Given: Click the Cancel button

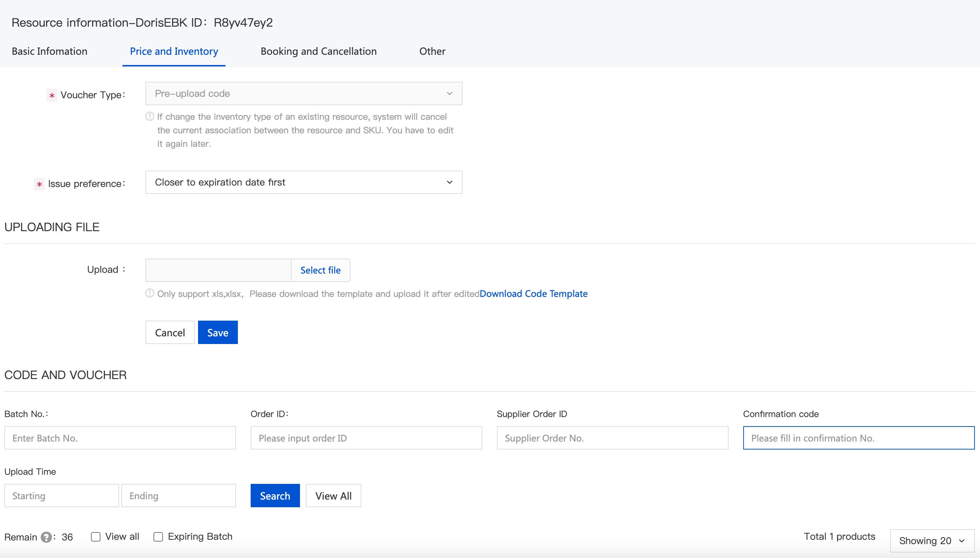Looking at the screenshot, I should pos(170,332).
